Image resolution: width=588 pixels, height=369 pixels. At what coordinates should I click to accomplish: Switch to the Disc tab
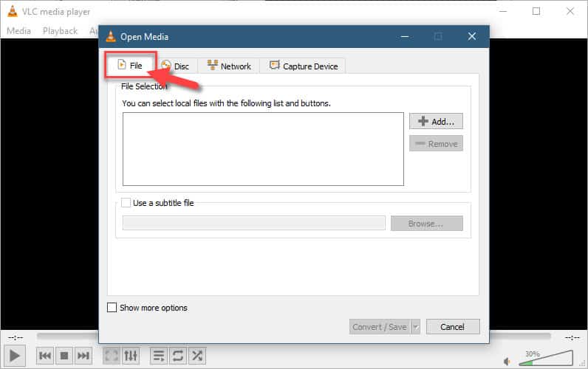click(176, 66)
